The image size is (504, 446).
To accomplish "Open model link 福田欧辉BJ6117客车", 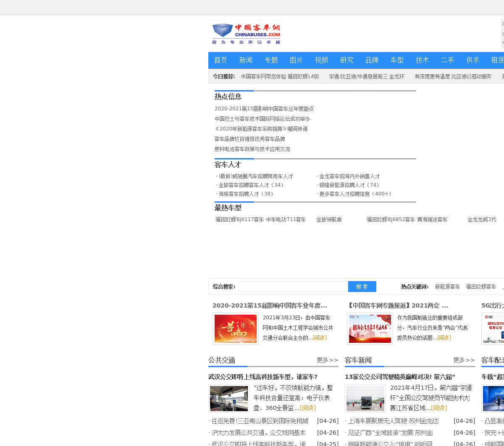I will pyautogui.click(x=240, y=219).
